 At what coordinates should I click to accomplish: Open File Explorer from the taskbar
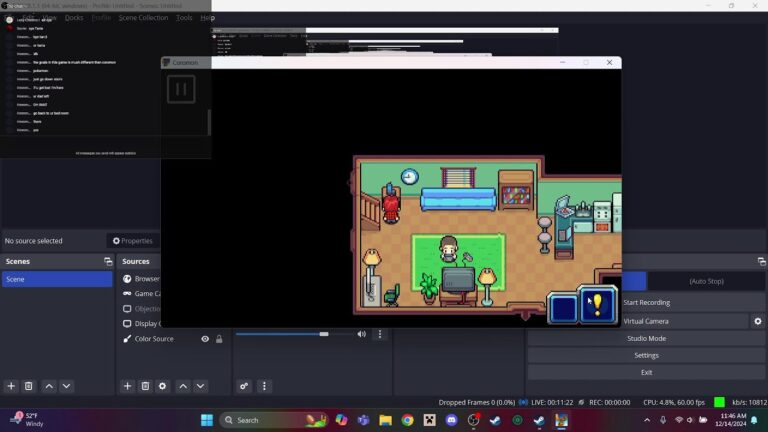(x=385, y=420)
